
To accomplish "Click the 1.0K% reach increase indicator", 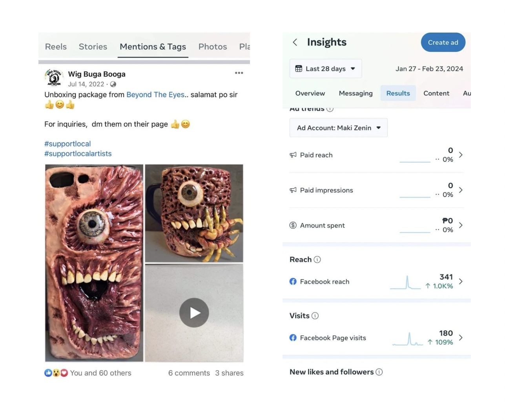I will click(x=439, y=286).
